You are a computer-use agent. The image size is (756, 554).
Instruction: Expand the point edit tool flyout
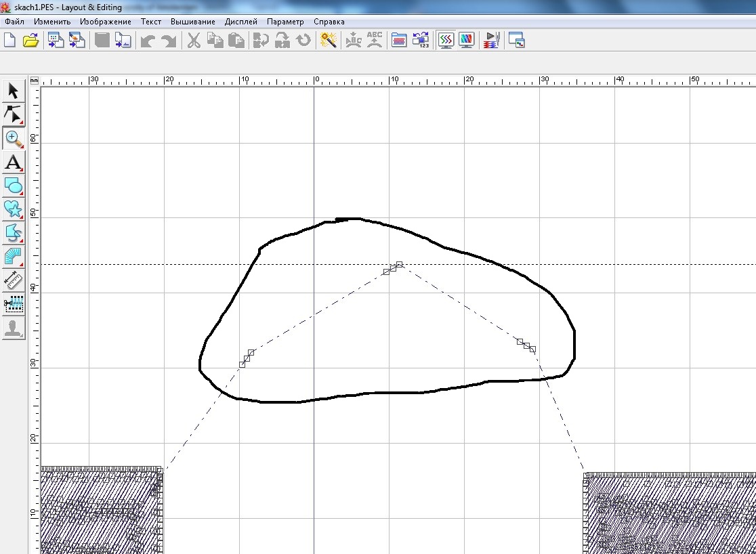[x=14, y=114]
